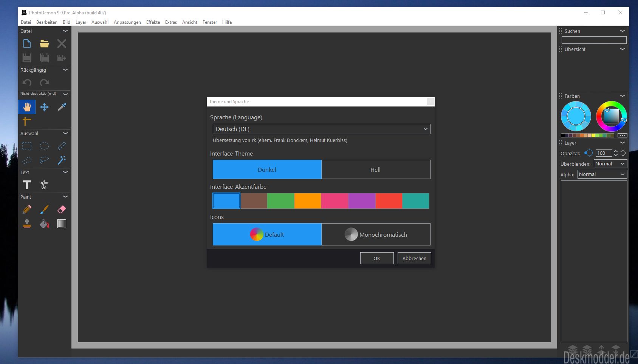Click the single floppy Save icon
Screen dimensions: 638x364
(27, 58)
